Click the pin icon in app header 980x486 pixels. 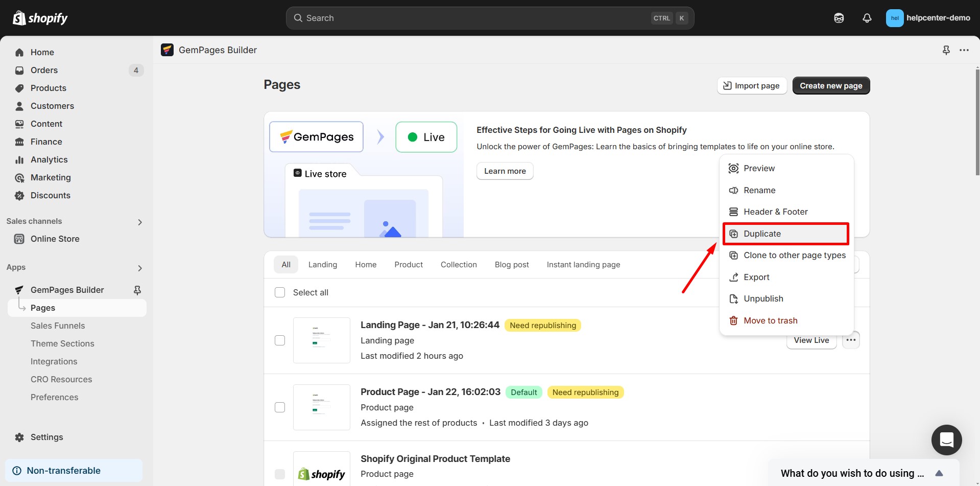click(946, 50)
